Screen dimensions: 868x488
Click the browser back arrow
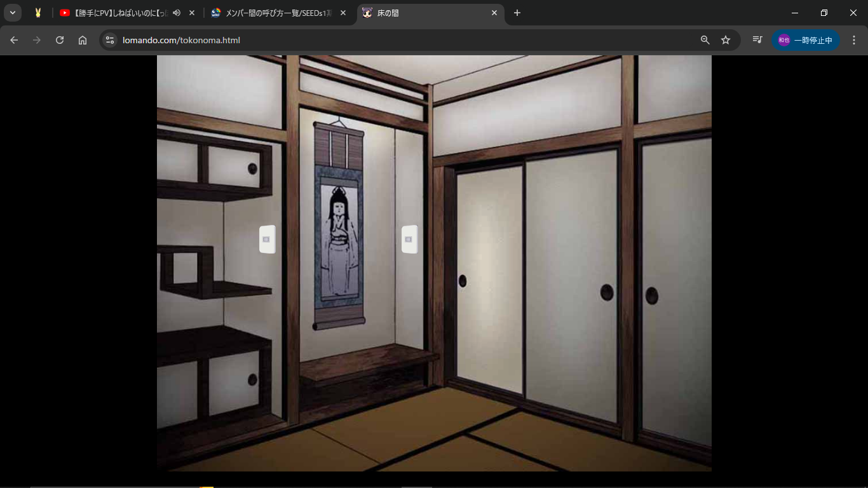click(x=14, y=40)
